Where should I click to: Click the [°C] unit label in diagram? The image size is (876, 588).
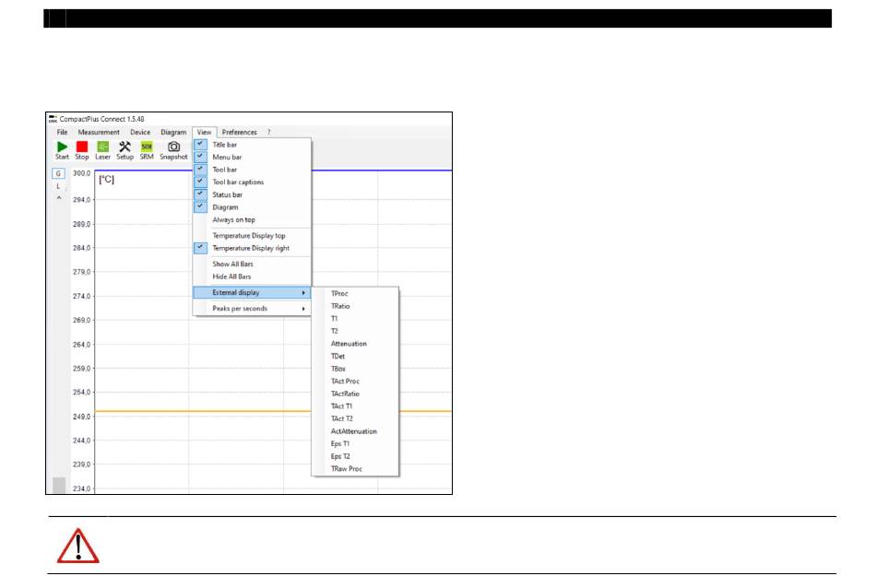[x=107, y=179]
